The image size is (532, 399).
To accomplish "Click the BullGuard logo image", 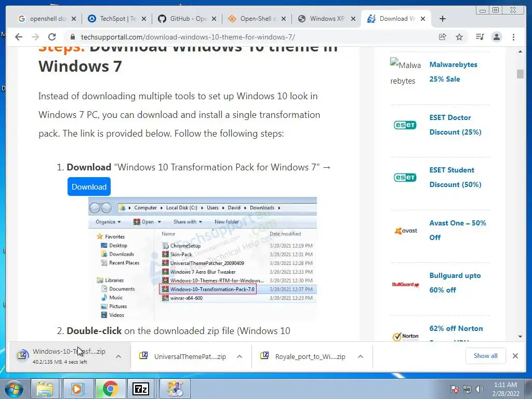I will click(405, 284).
